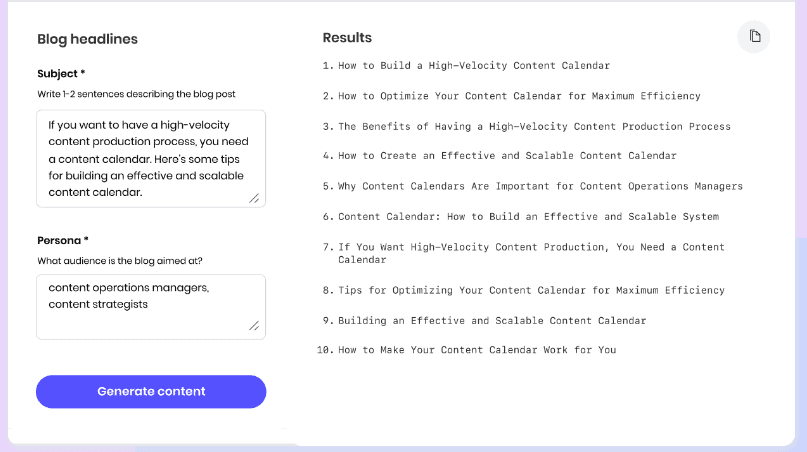The height and width of the screenshot is (452, 807).
Task: Grab the Subject textarea resize handle
Action: point(254,198)
